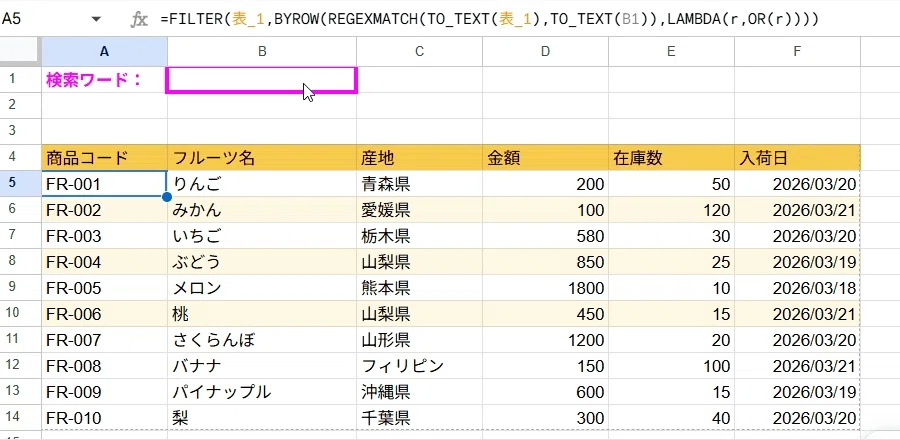The image size is (900, 440).
Task: Select the price cell 600
Action: tap(545, 392)
